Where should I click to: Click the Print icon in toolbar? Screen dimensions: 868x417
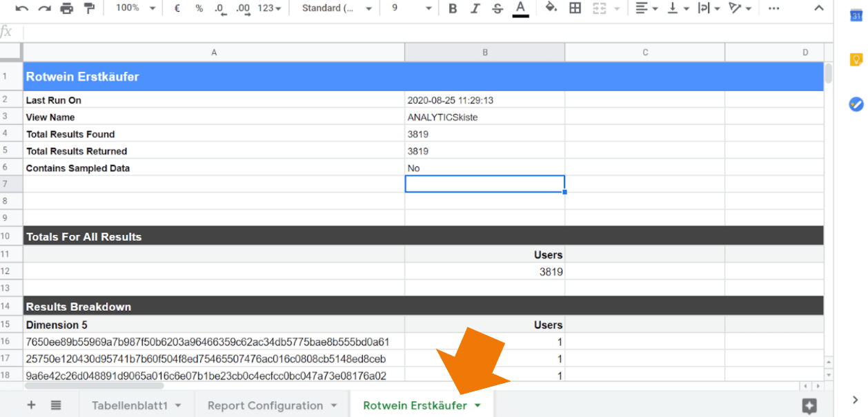[66, 8]
